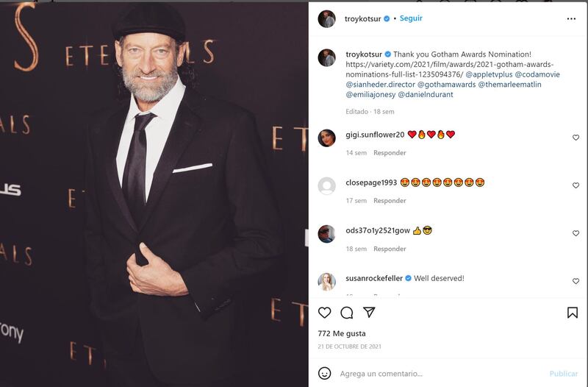Reply to closepage1993's comment
The width and height of the screenshot is (588, 387).
click(x=390, y=201)
